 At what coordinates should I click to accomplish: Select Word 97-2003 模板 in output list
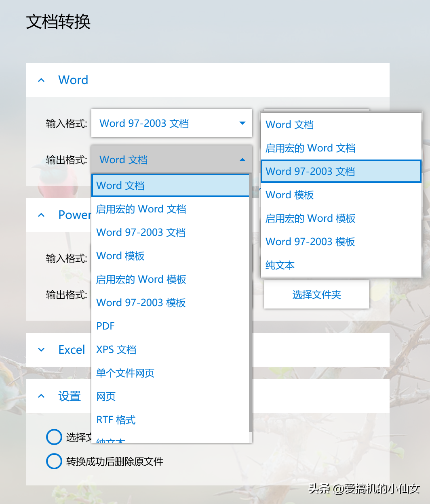pos(171,302)
